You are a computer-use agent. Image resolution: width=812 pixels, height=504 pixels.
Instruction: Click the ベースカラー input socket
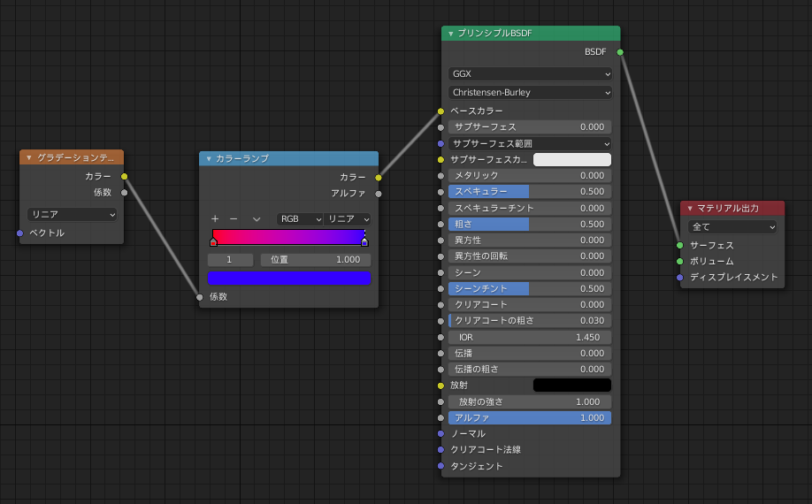440,111
